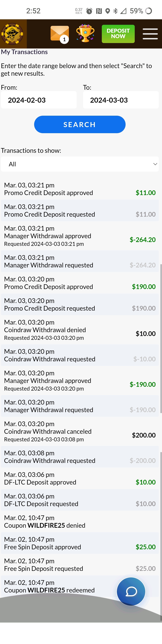The height and width of the screenshot is (644, 162).
Task: Open the hamburger menu
Action: click(x=150, y=34)
